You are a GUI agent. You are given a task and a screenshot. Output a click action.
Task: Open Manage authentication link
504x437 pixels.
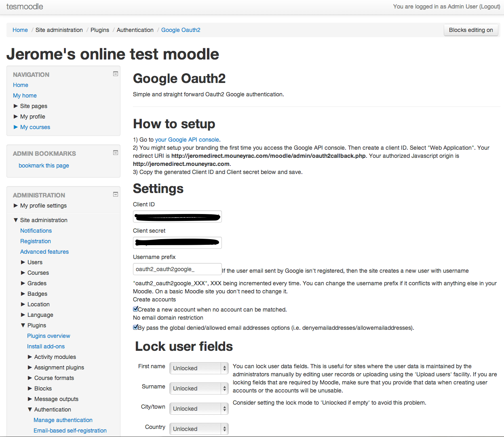(63, 420)
